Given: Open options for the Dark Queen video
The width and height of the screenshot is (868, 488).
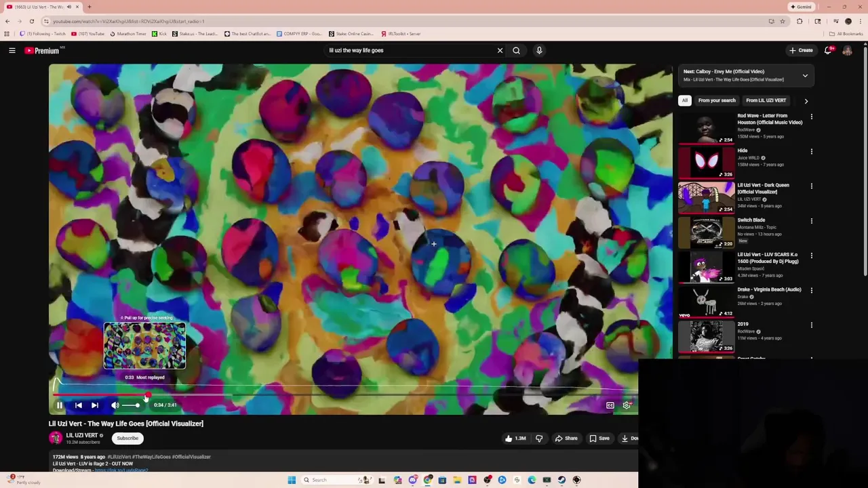Looking at the screenshot, I should click(x=811, y=186).
